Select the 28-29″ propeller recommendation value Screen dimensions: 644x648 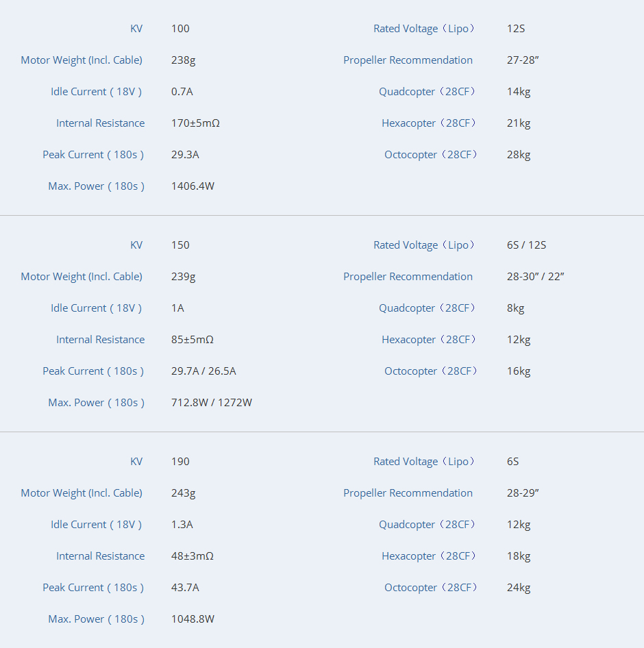[523, 493]
